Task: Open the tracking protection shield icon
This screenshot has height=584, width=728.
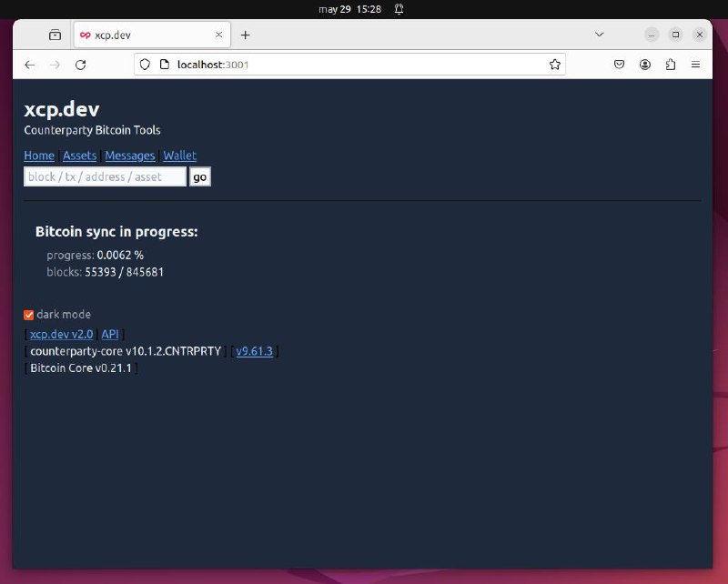Action: click(145, 65)
